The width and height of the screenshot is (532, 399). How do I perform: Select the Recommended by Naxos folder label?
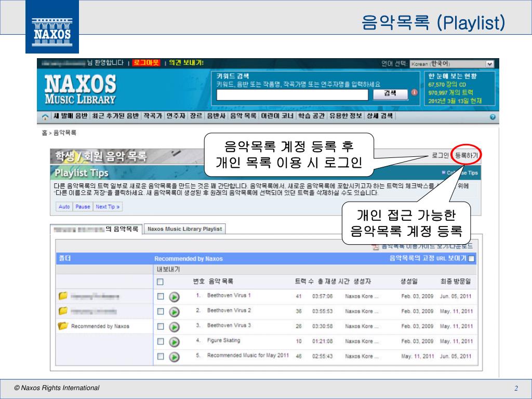tap(100, 326)
